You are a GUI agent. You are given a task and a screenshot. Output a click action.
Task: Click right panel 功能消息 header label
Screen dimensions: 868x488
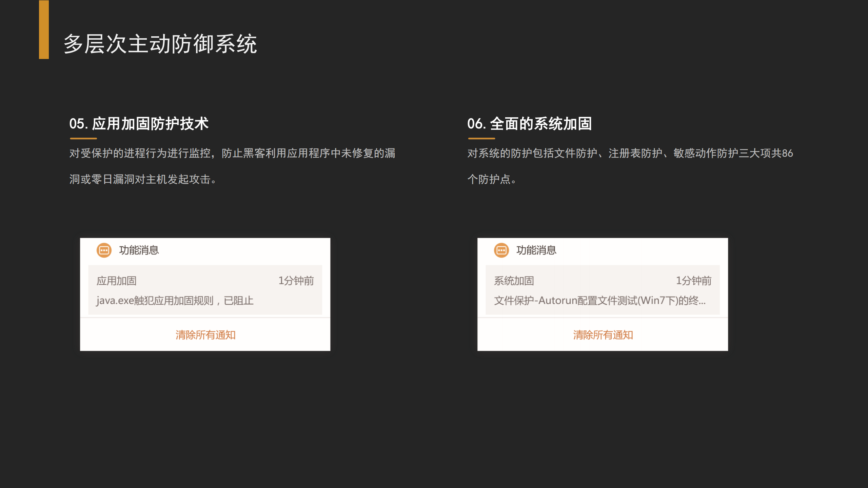point(536,250)
